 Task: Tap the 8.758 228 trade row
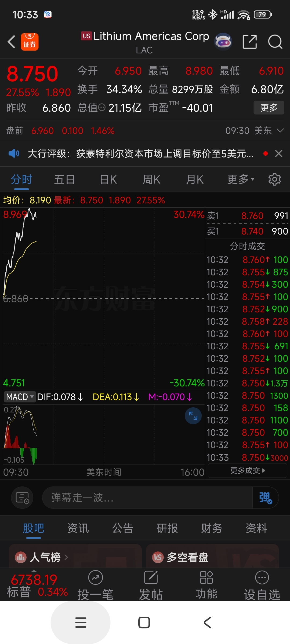[247, 321]
